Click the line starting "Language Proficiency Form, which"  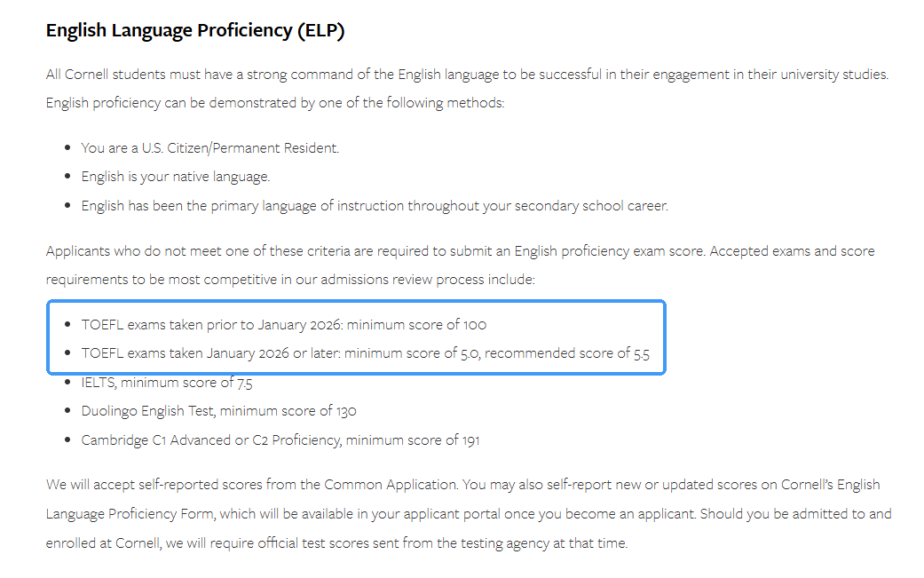tap(469, 513)
